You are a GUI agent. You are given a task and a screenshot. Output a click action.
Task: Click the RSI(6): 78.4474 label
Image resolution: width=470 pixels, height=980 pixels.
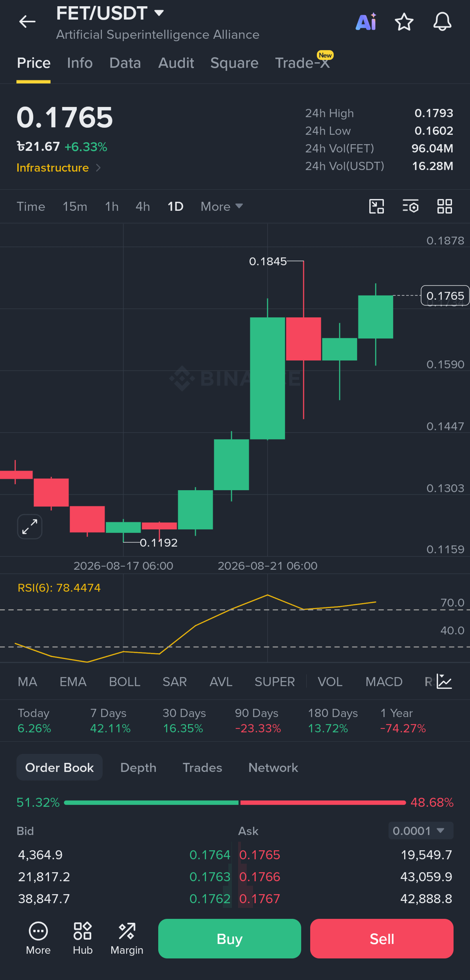[x=59, y=588]
